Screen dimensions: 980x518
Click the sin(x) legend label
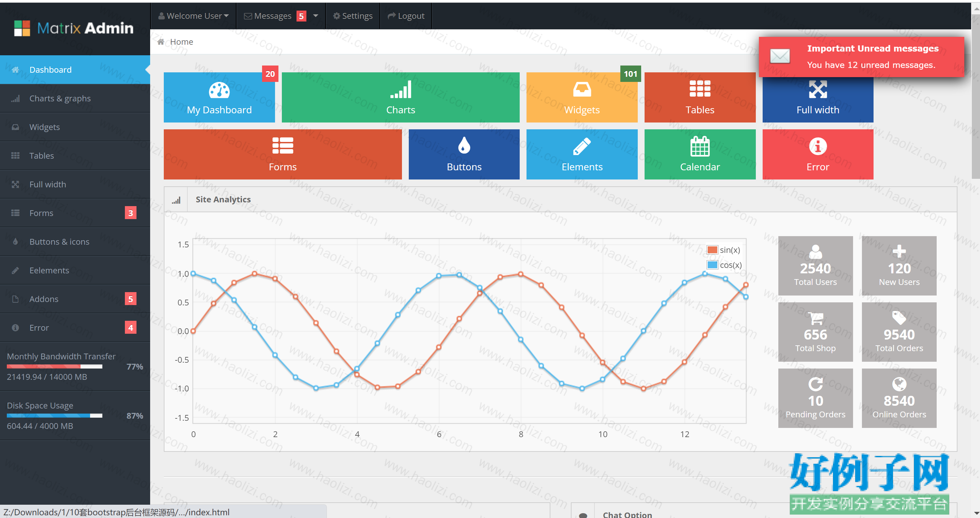[730, 250]
